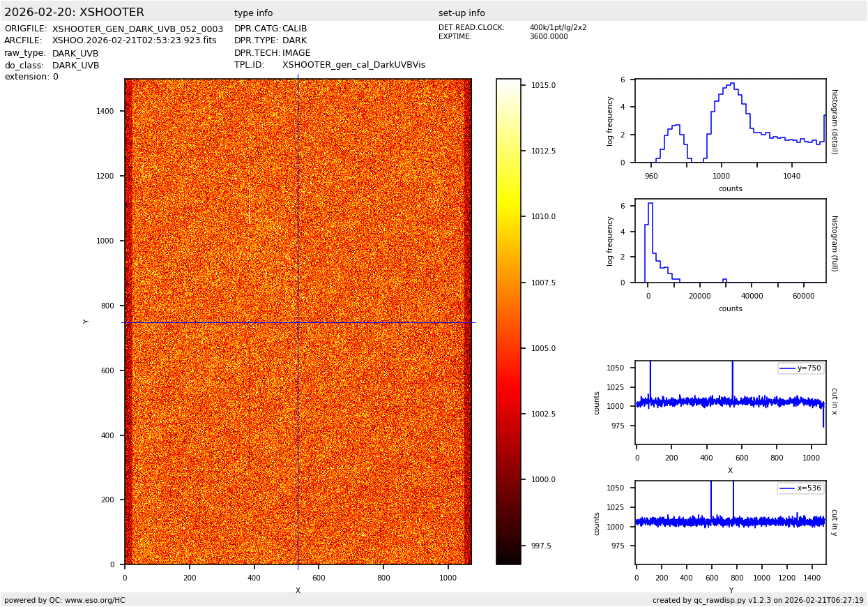Select the 'set-up info' header
This screenshot has height=607, width=868.
[x=462, y=13]
